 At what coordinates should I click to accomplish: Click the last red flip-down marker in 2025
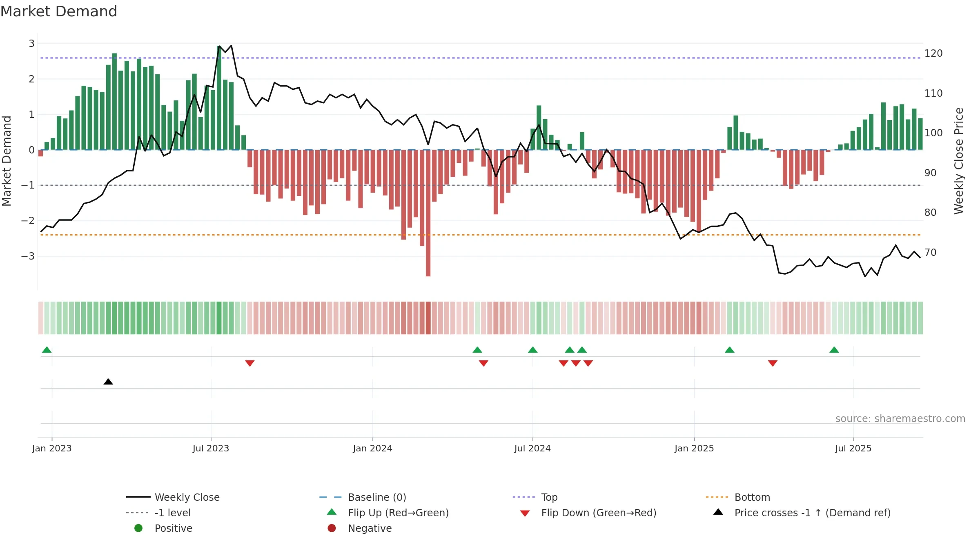coord(773,363)
